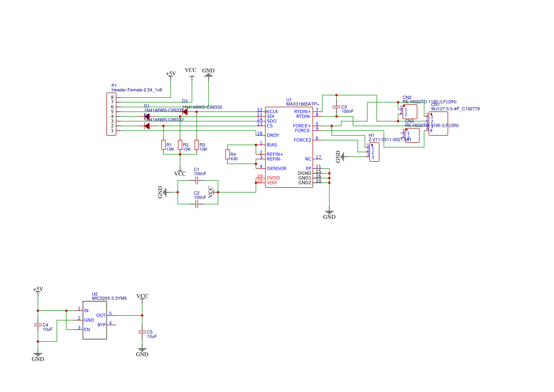The height and width of the screenshot is (392, 554).
Task: Select the R1 10K resistor symbol
Action: [163, 145]
